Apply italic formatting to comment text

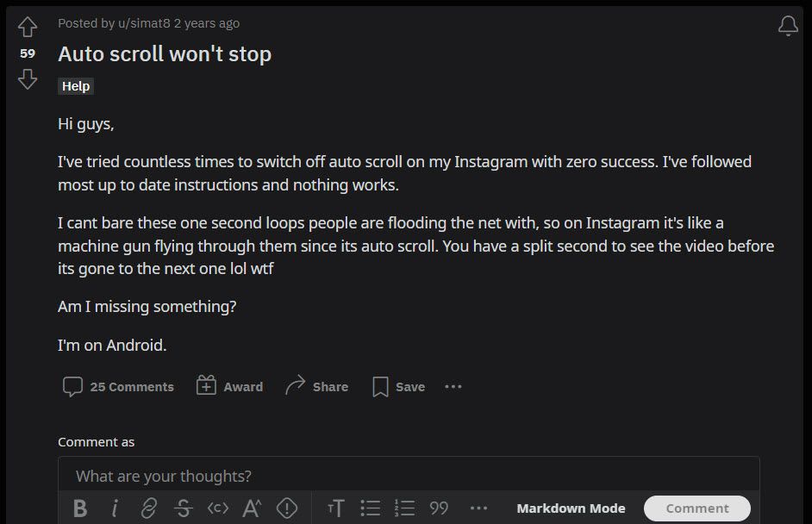115,508
